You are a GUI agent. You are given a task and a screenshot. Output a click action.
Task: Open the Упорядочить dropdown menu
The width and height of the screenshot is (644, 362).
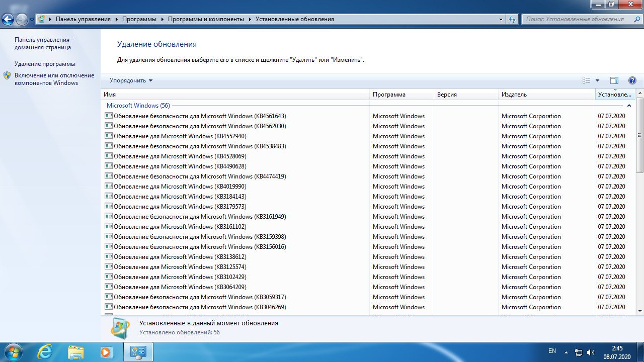(131, 80)
